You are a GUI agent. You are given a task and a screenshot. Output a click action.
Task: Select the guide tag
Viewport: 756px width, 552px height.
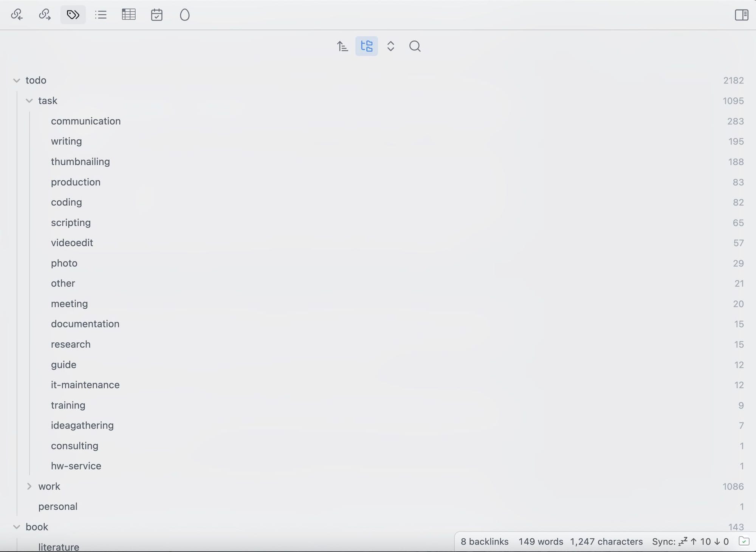tap(64, 365)
